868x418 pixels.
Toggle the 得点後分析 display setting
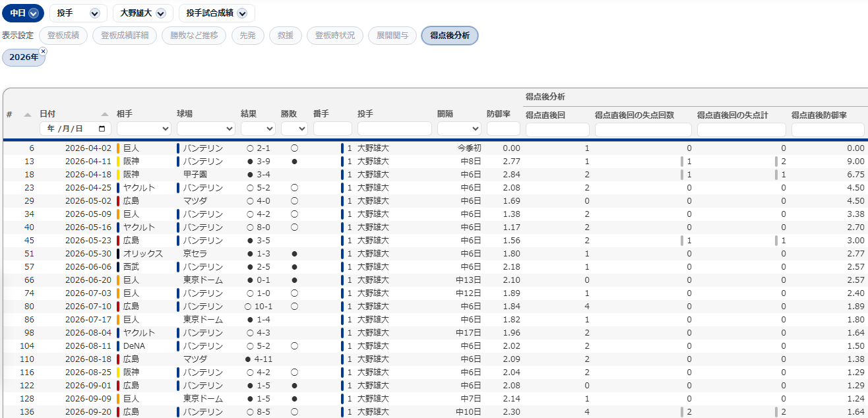(x=450, y=36)
